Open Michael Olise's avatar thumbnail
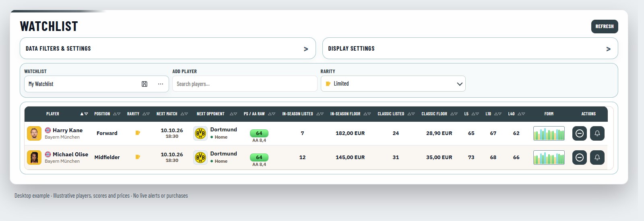This screenshot has height=221, width=644. tap(34, 158)
